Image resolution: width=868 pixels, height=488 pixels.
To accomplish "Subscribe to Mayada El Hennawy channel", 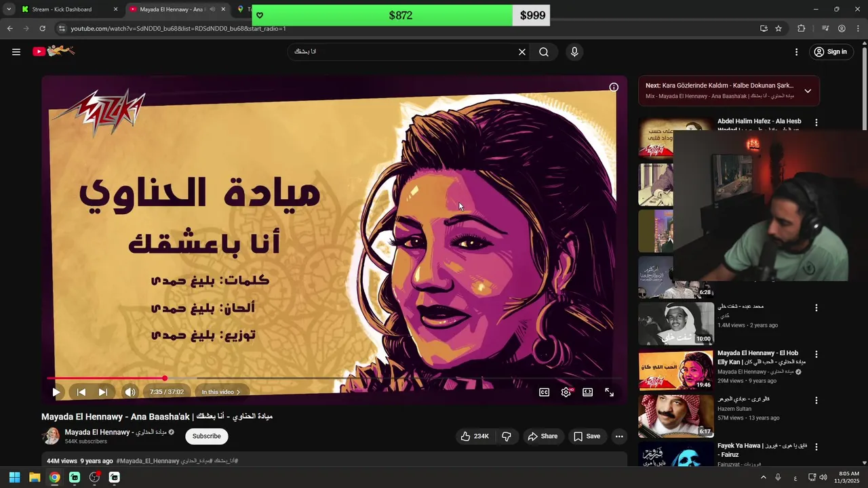I will coord(206,436).
